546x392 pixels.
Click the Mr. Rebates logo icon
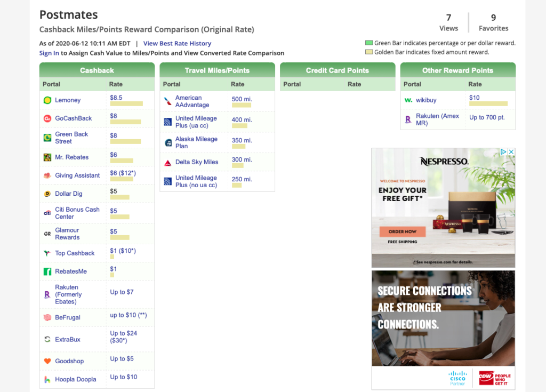[47, 157]
